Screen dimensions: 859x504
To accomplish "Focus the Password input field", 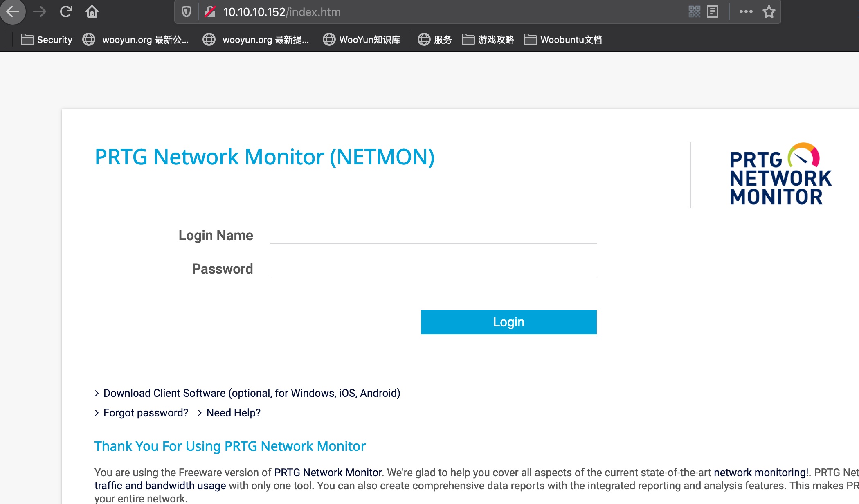I will pyautogui.click(x=433, y=269).
